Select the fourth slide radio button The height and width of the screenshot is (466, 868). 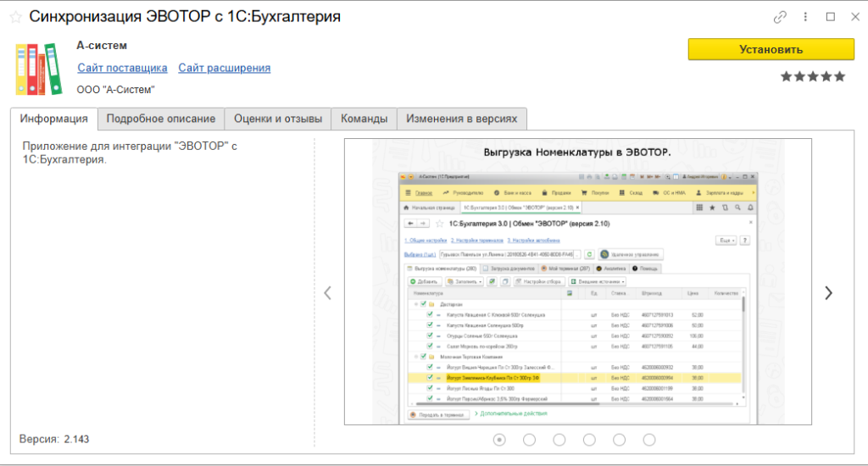(589, 440)
